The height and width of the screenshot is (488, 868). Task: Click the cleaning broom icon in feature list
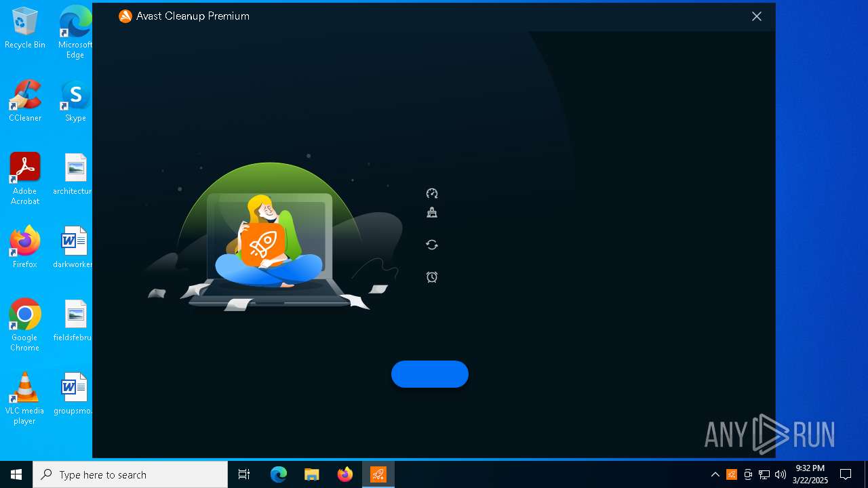tap(432, 212)
